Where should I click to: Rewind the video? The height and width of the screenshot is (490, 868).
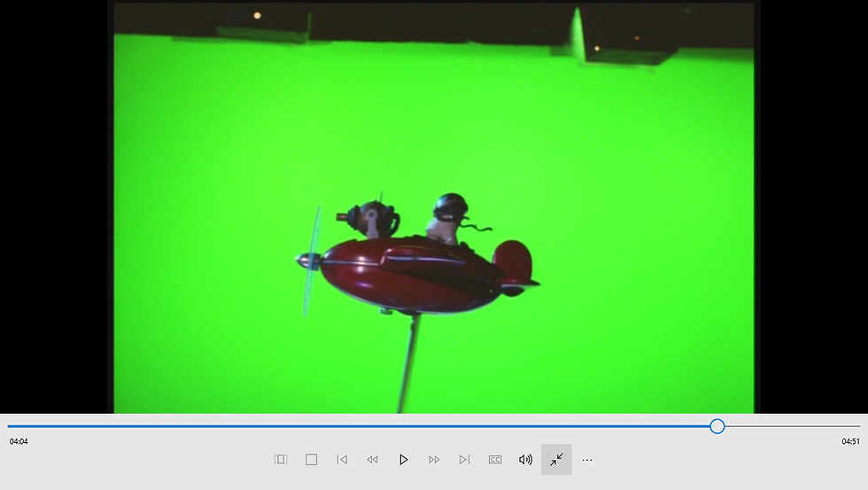pyautogui.click(x=373, y=460)
